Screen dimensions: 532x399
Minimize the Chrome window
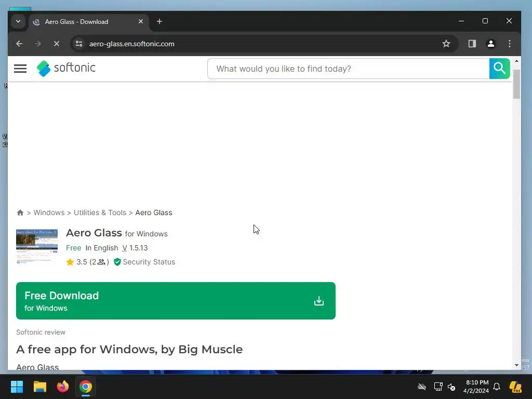point(461,21)
